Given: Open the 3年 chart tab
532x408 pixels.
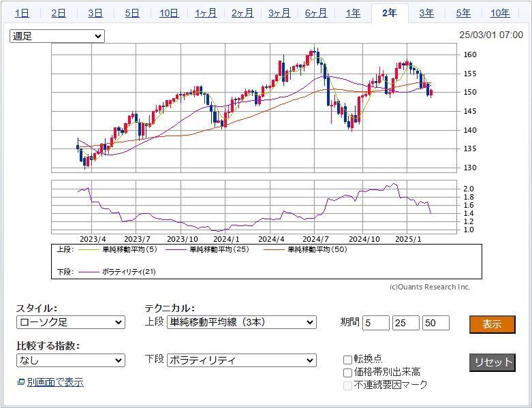Looking at the screenshot, I should (426, 13).
